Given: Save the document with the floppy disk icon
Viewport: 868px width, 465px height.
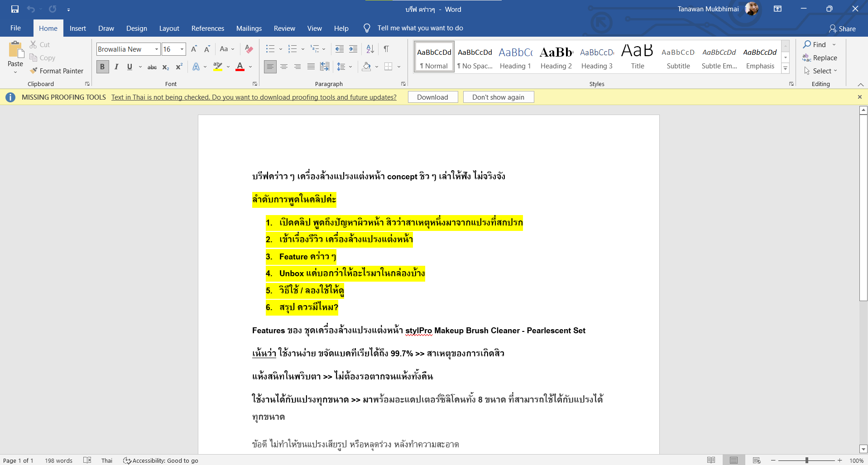Looking at the screenshot, I should pyautogui.click(x=15, y=9).
